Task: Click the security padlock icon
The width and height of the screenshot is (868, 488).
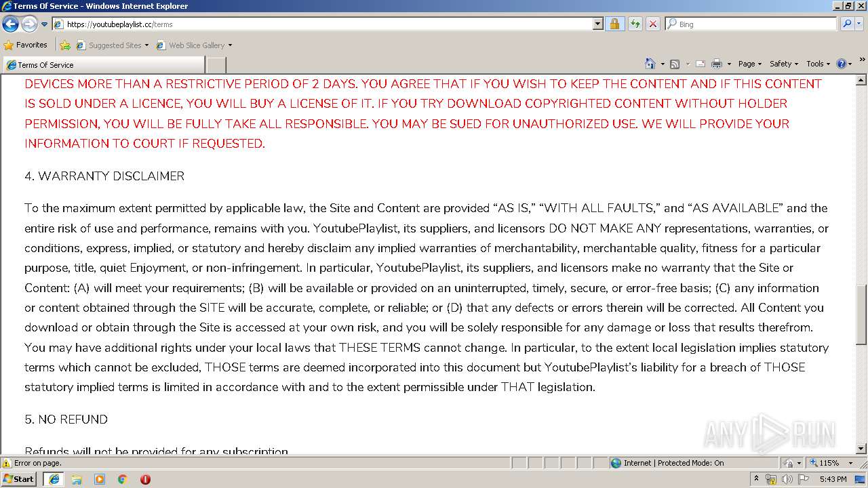Action: click(x=614, y=24)
